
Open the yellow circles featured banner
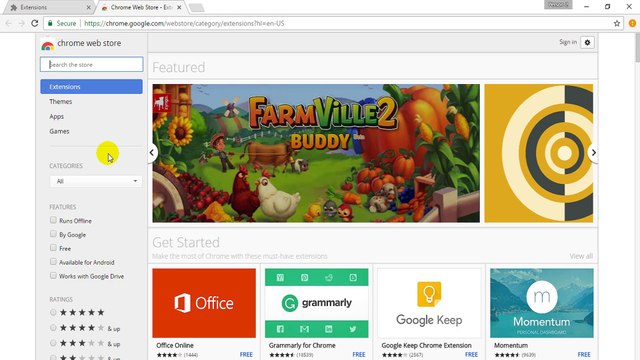click(x=539, y=153)
